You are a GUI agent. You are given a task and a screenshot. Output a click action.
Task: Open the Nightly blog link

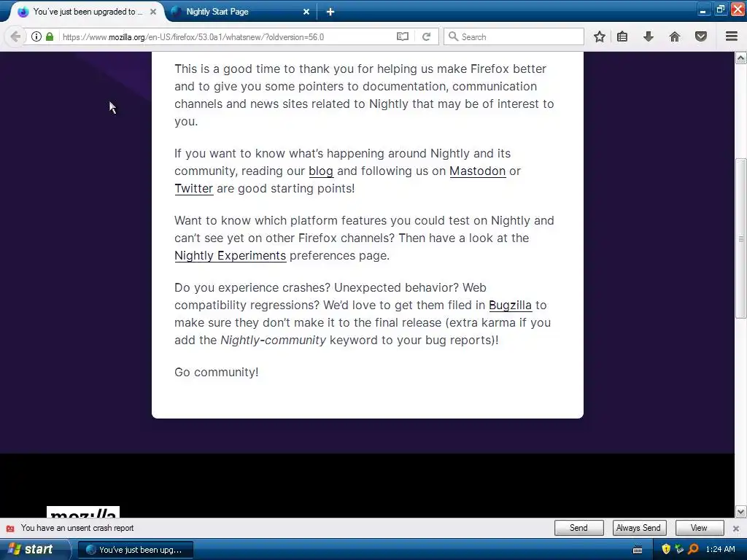click(321, 171)
